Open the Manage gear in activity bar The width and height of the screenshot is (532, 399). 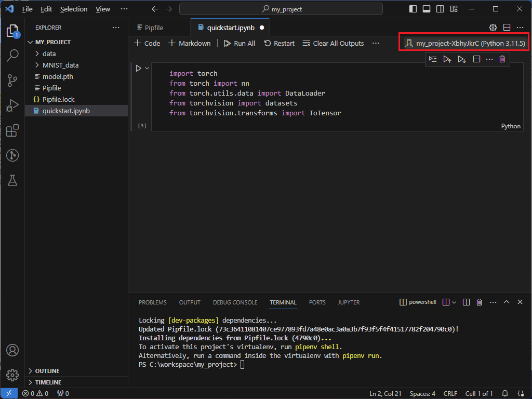coord(12,375)
